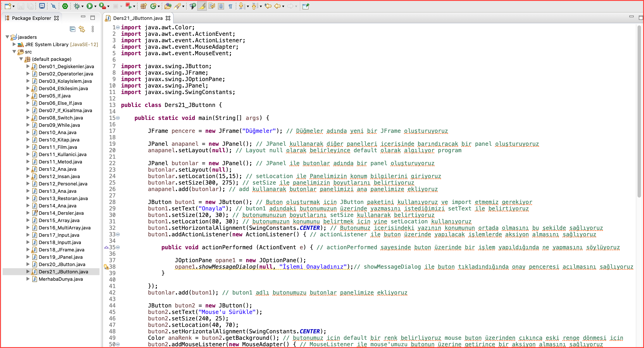Viewport: 644px width, 348px height.
Task: Click the Run External Tools icon
Action: 103,6
